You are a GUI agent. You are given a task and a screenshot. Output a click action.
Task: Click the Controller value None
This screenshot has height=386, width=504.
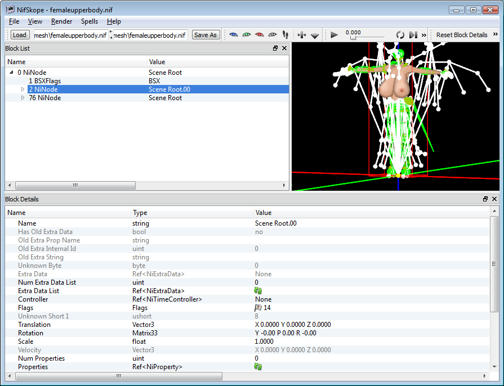click(263, 299)
